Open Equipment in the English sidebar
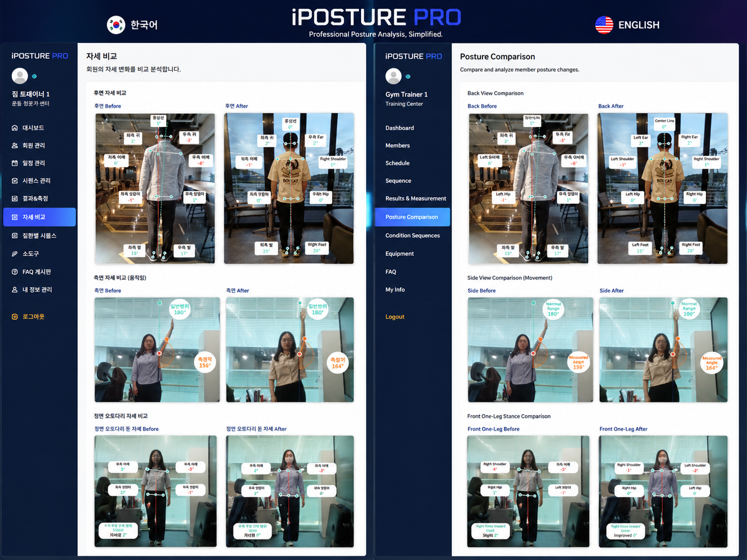The height and width of the screenshot is (560, 747). click(x=400, y=254)
